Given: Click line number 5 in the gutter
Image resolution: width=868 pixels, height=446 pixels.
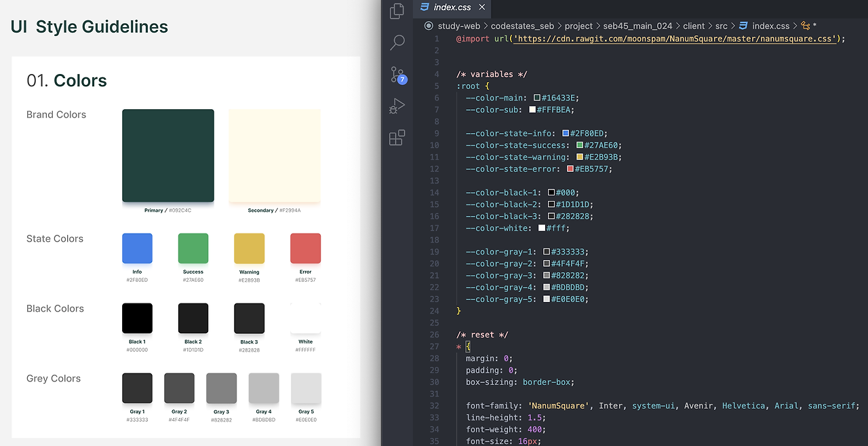Looking at the screenshot, I should [x=437, y=86].
